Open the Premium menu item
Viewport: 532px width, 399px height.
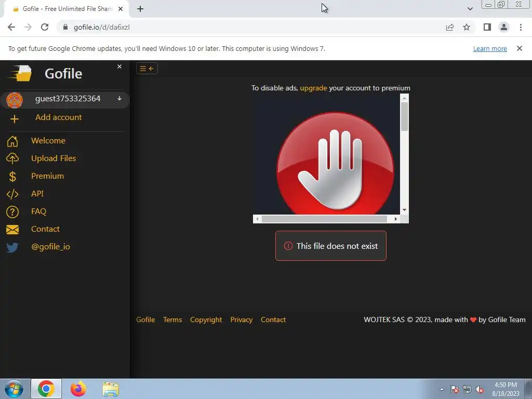pos(47,176)
